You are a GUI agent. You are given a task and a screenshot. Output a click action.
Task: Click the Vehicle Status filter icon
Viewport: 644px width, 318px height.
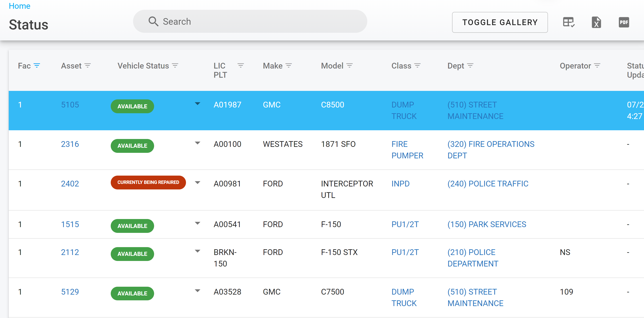pyautogui.click(x=175, y=66)
